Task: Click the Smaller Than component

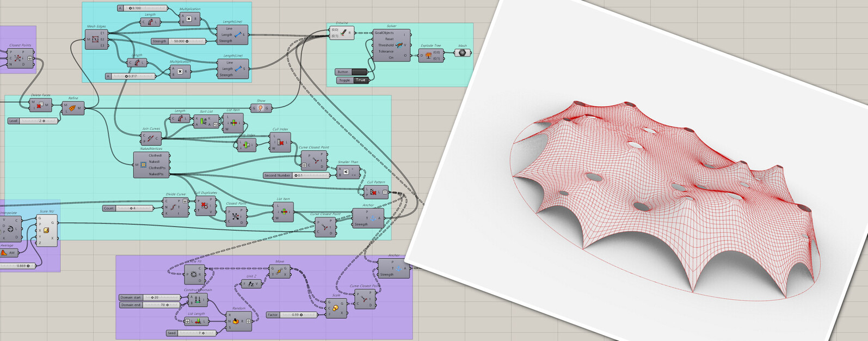Action: pyautogui.click(x=348, y=172)
